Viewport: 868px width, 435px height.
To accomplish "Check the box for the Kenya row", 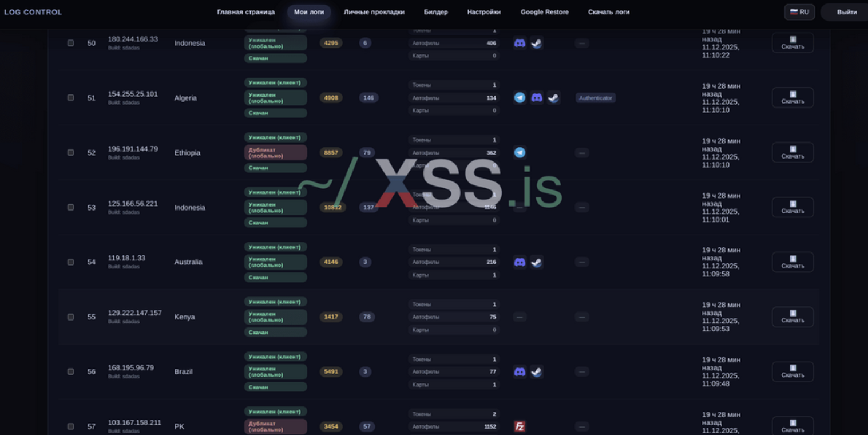I will (x=70, y=317).
